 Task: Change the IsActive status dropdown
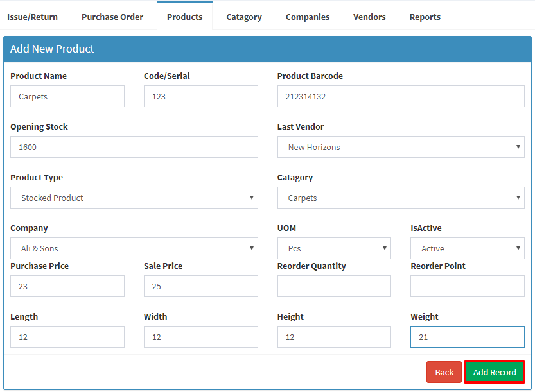(x=468, y=248)
